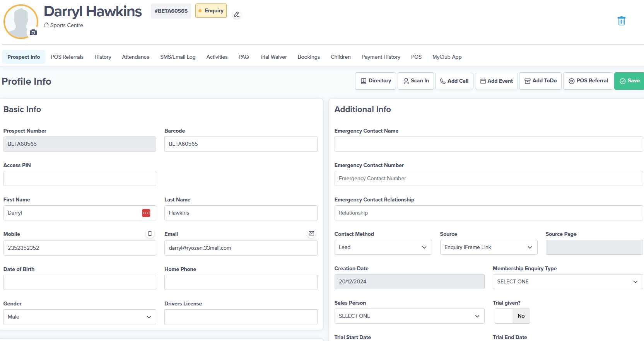The image size is (644, 341).
Task: Click the Creation Date field
Action: [x=409, y=282]
